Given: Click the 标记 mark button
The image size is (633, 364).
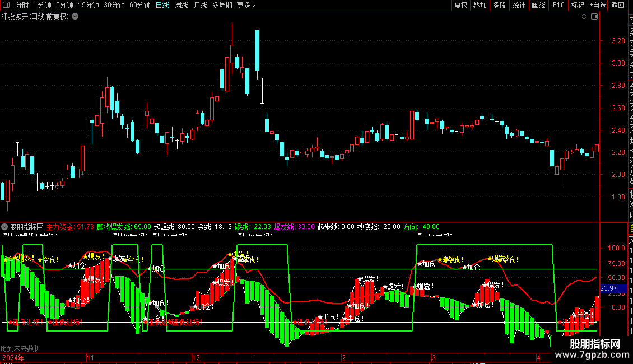Looking at the screenshot, I should click(578, 5).
